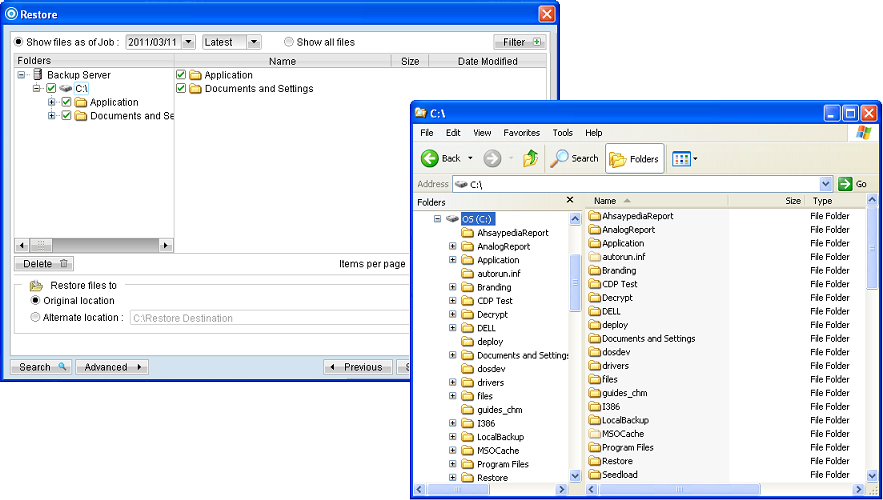Uncheck the Application folder checkbox in file list

point(181,75)
